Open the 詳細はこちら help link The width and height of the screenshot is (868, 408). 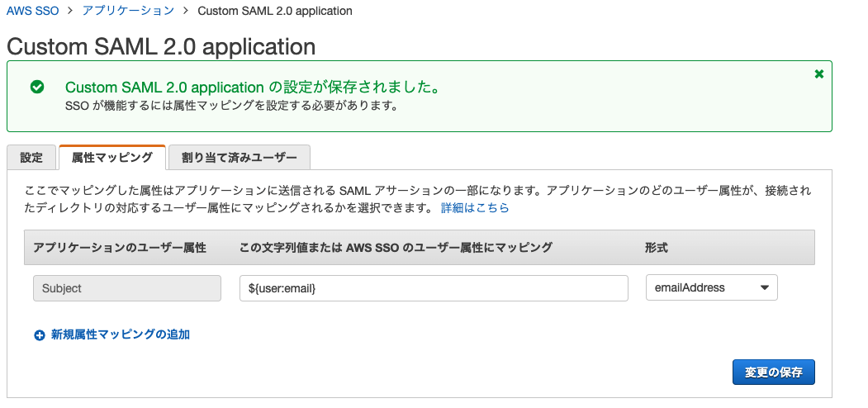475,208
